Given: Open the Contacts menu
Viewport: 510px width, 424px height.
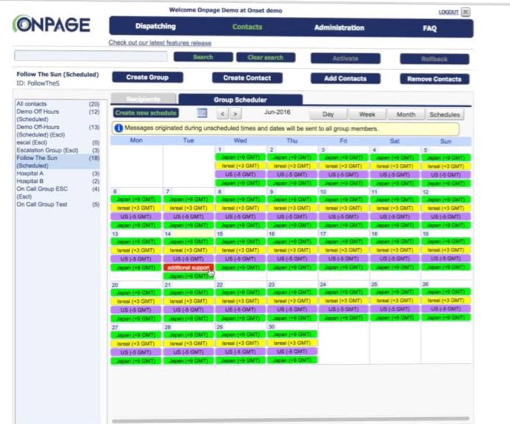Looking at the screenshot, I should pos(247,27).
